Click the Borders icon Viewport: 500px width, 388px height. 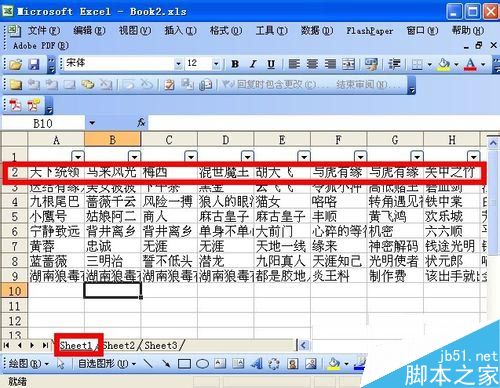(x=418, y=64)
